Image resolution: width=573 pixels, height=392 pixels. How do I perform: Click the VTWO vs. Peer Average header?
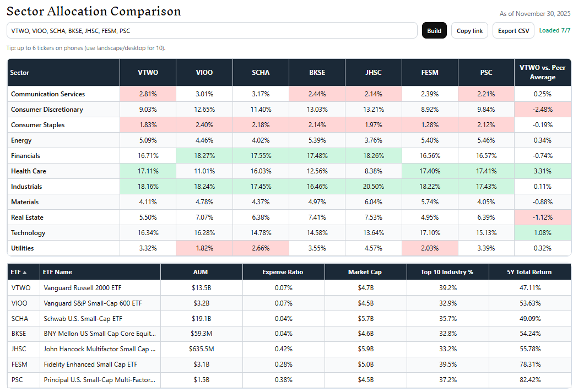[x=542, y=73]
